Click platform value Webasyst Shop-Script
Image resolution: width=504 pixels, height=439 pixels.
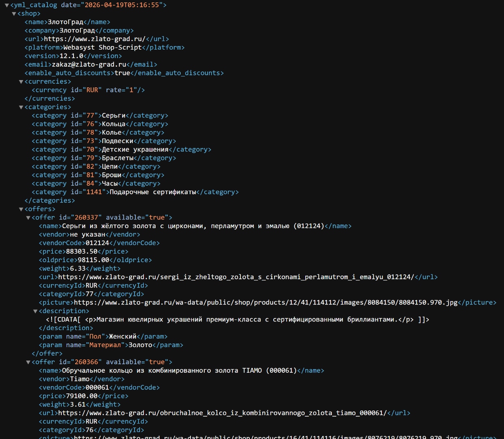point(102,48)
